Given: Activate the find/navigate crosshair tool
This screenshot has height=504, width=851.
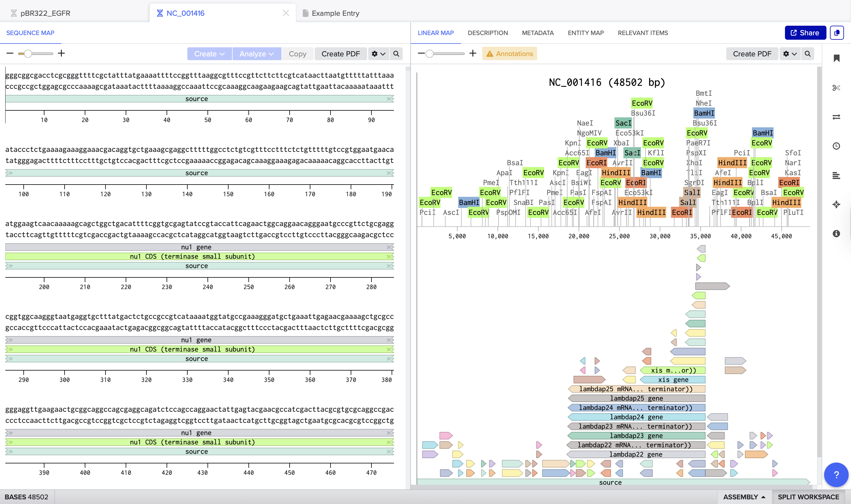Looking at the screenshot, I should (836, 204).
